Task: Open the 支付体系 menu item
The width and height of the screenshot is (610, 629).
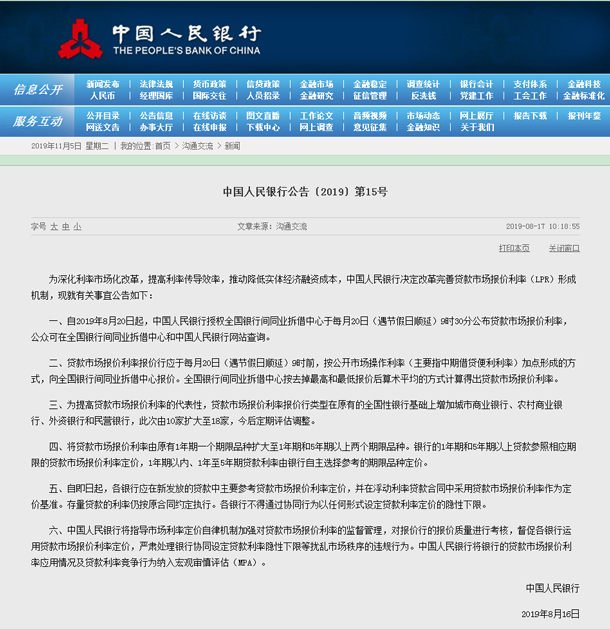Action: [x=530, y=84]
